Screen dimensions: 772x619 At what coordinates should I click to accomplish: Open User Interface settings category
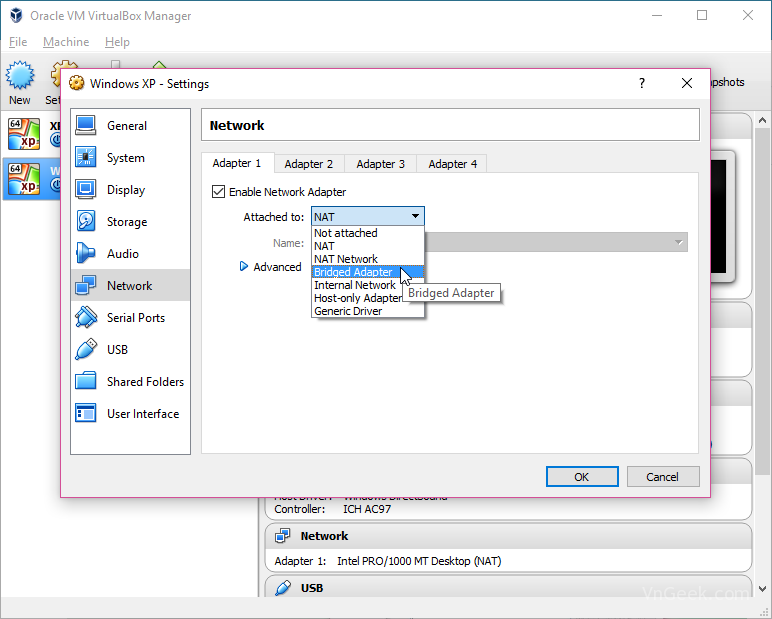130,414
